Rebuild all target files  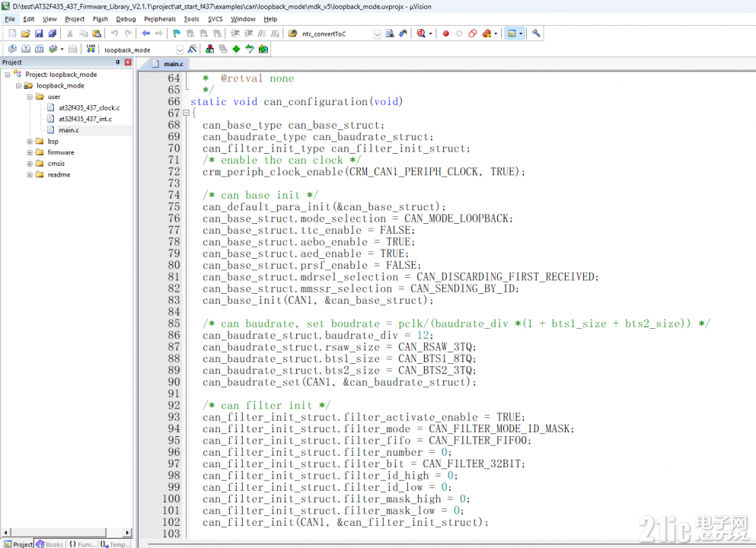[x=39, y=49]
